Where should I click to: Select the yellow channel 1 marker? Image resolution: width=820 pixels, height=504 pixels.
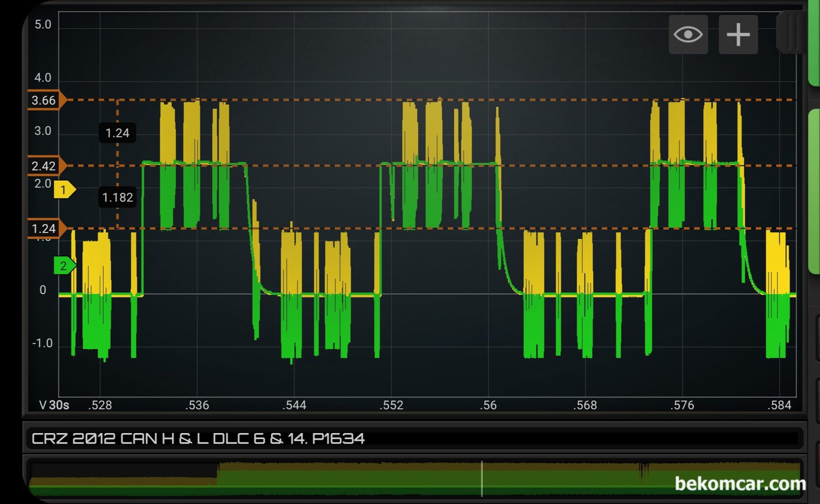[x=64, y=190]
